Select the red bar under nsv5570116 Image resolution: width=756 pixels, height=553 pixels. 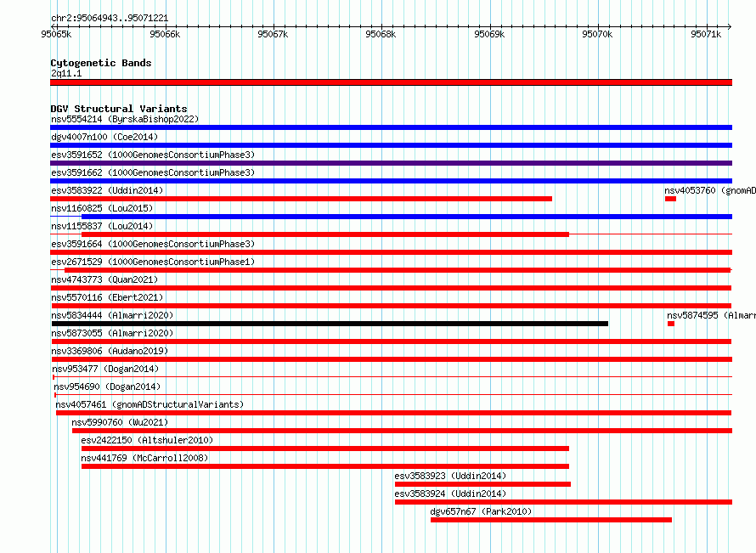[x=391, y=306]
